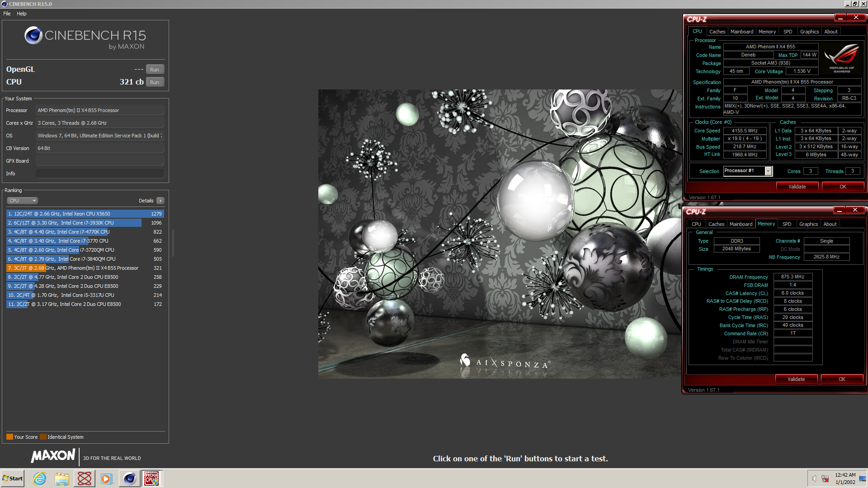The image size is (868, 488).
Task: Click the DRAM Frequency 875.3 MHz value
Action: point(793,277)
